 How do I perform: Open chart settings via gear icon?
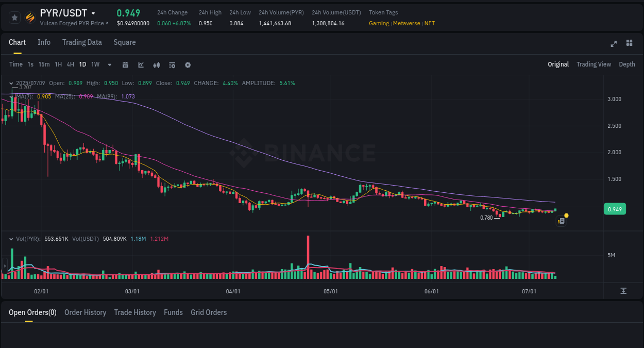click(188, 64)
